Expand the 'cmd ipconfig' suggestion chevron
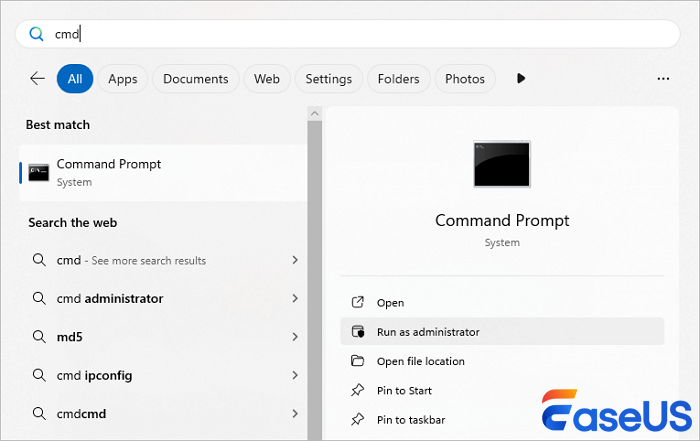This screenshot has height=441, width=700. pyautogui.click(x=295, y=375)
